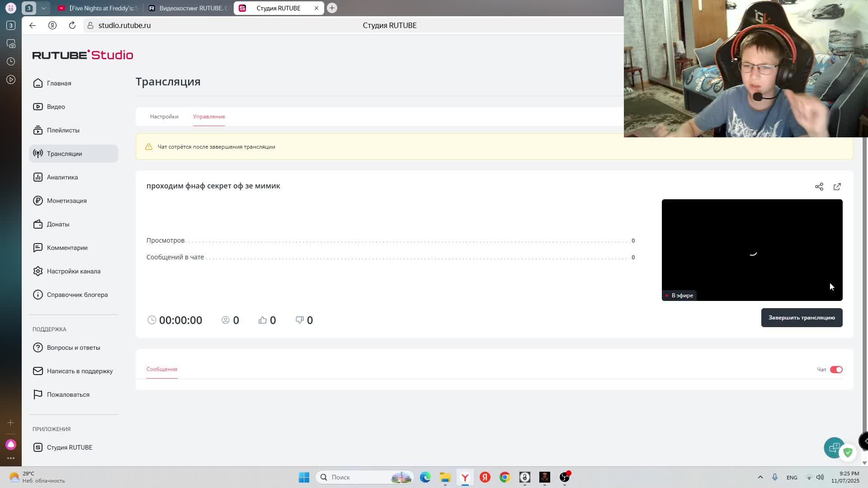Open Написать в поддержку link
Image resolution: width=868 pixels, height=488 pixels.
pos(80,371)
